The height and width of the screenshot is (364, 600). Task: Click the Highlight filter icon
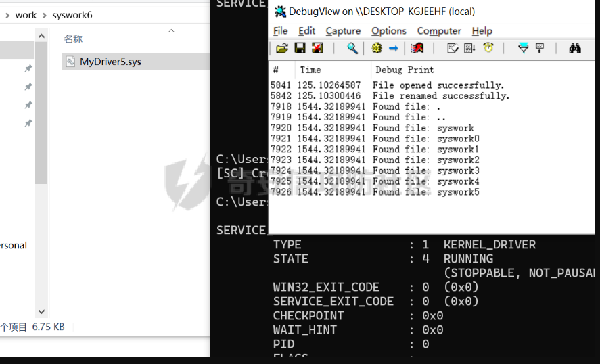(x=539, y=48)
